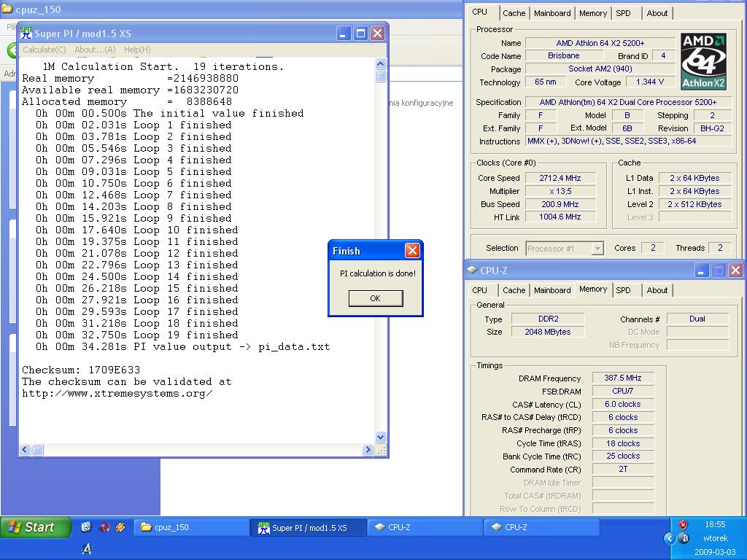Open the Calculate(C) menu
Image resolution: width=747 pixels, height=560 pixels.
coord(44,50)
